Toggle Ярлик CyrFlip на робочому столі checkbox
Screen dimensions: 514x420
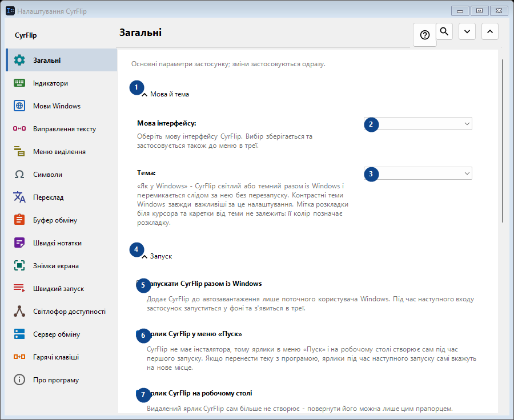139,393
